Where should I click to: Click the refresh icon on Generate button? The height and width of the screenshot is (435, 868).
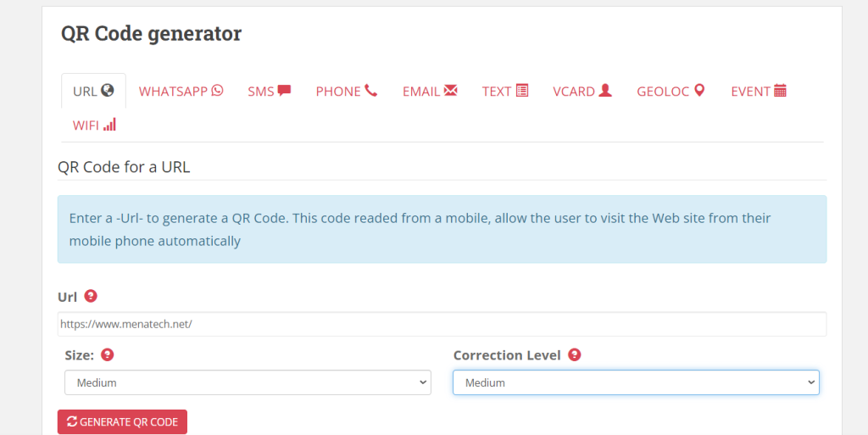tap(72, 421)
